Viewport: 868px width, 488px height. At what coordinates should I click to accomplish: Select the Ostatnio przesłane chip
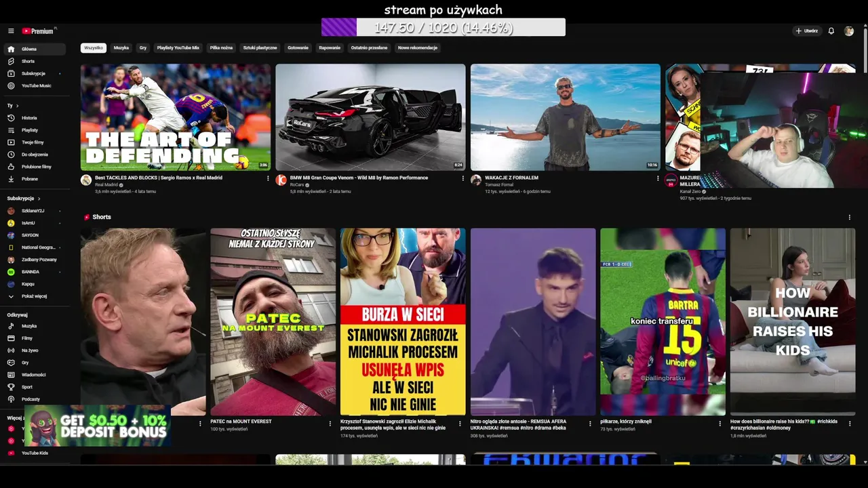(x=369, y=48)
